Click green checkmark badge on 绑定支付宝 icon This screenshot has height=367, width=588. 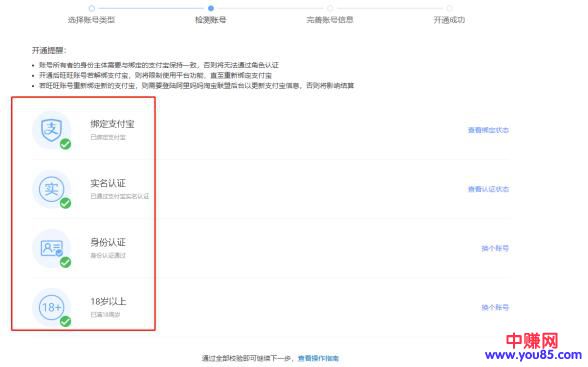tap(66, 144)
